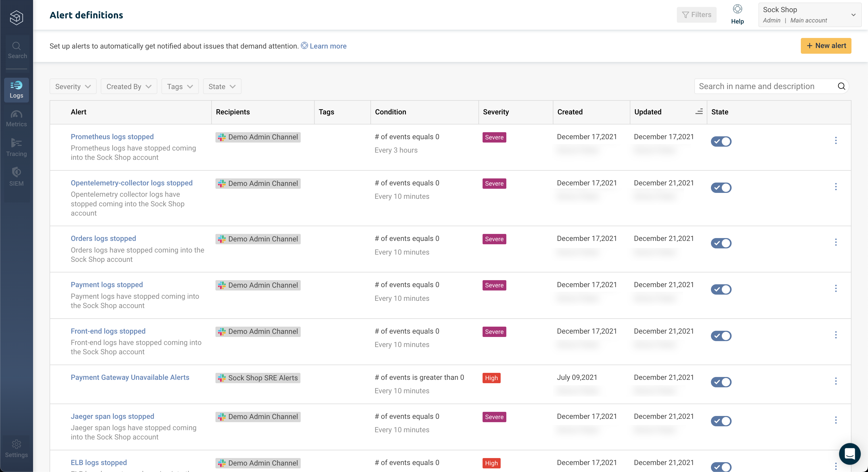Click the Logz.io logo at the top
Screen dimensions: 868x472
point(17,18)
